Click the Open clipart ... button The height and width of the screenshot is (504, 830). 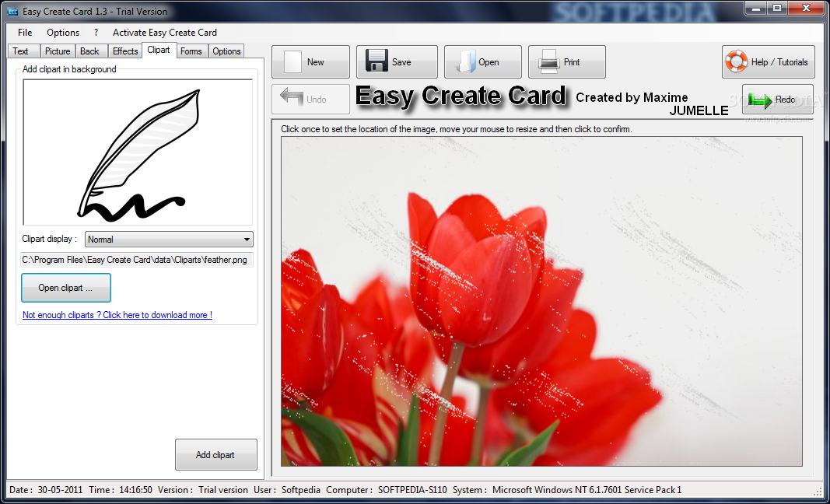65,288
